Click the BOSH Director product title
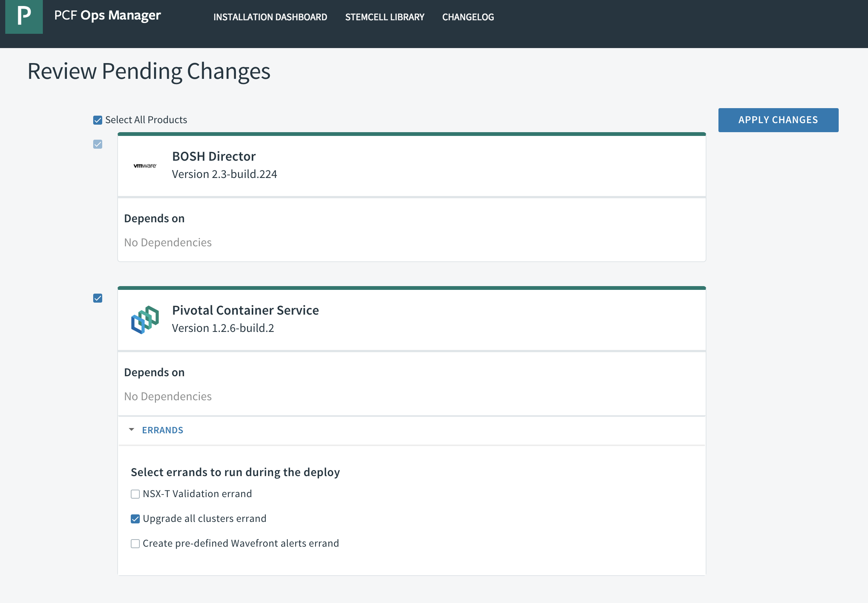Screen dimensions: 868x603 tap(213, 157)
